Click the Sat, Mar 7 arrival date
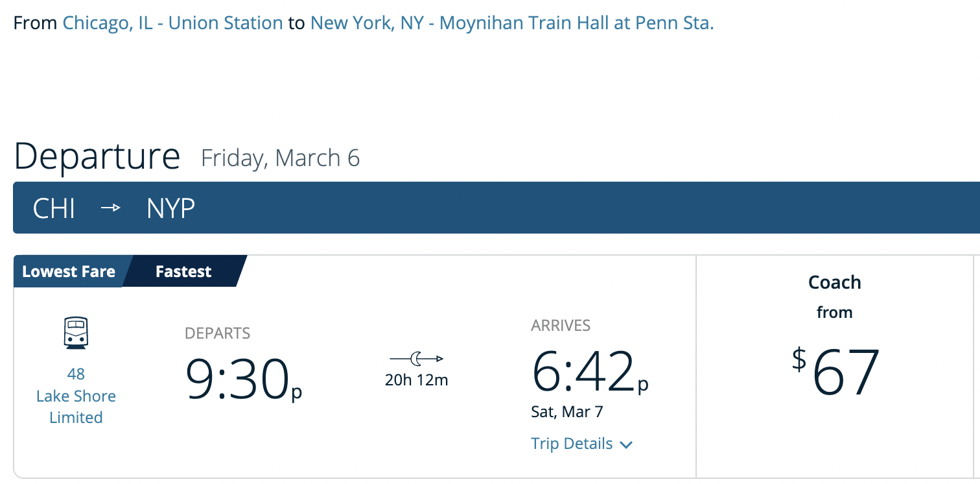980x484 pixels. pos(567,412)
